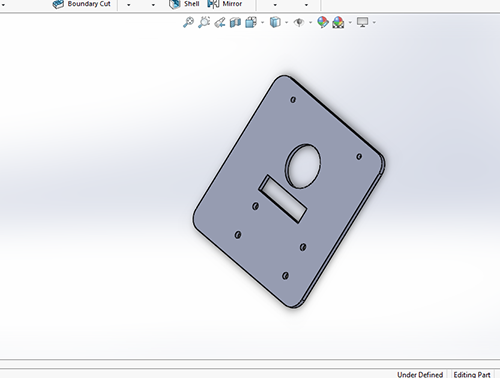Click the Editing Part status text
Screen dimensions: 500x378
pyautogui.click(x=472, y=374)
